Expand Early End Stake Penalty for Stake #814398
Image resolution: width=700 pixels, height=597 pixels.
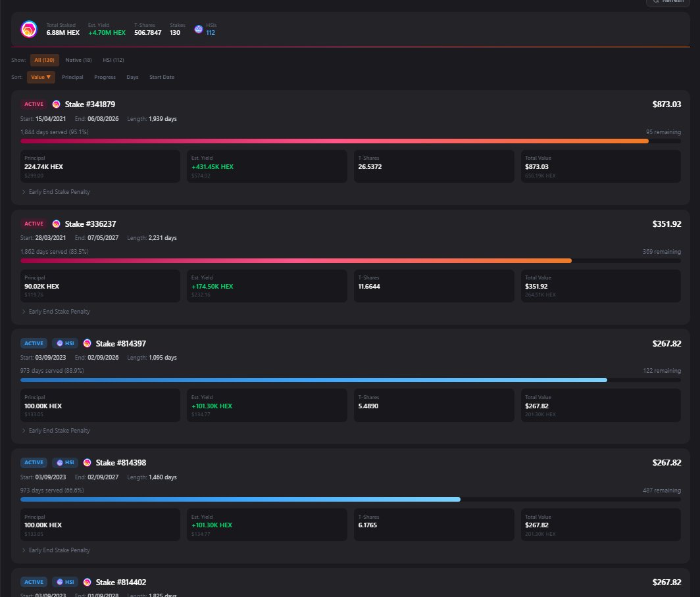click(x=57, y=550)
